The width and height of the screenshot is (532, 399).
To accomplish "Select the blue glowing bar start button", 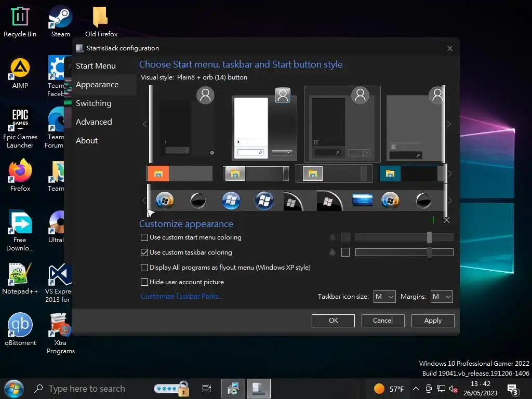I will pyautogui.click(x=362, y=200).
